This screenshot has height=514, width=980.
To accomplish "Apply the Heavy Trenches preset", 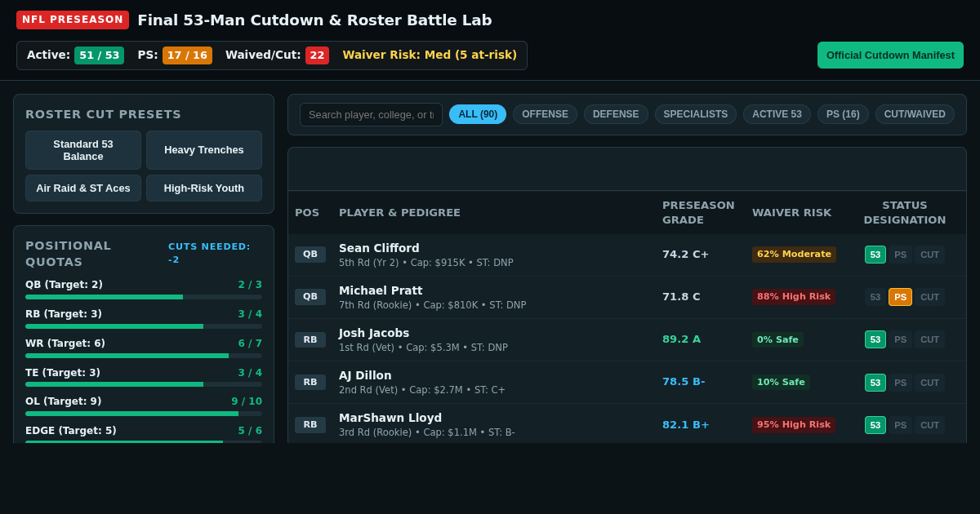I will (204, 150).
